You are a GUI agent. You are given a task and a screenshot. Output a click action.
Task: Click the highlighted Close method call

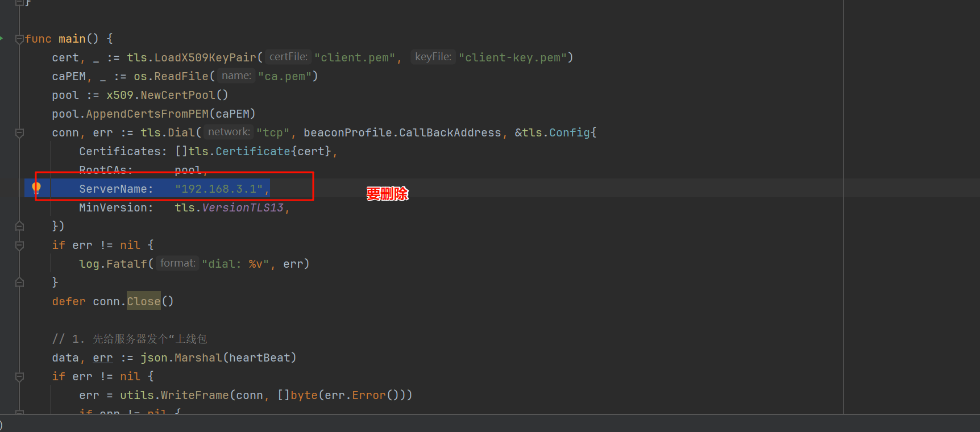pos(143,301)
